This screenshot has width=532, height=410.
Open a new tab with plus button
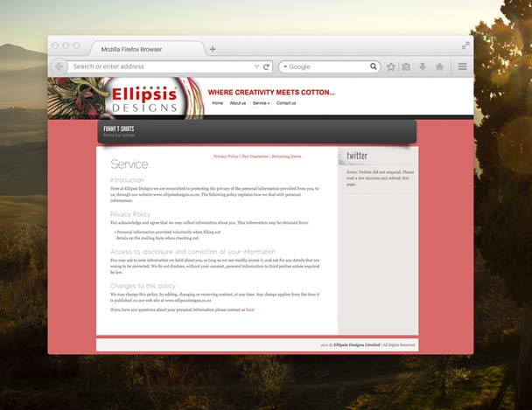pyautogui.click(x=213, y=49)
